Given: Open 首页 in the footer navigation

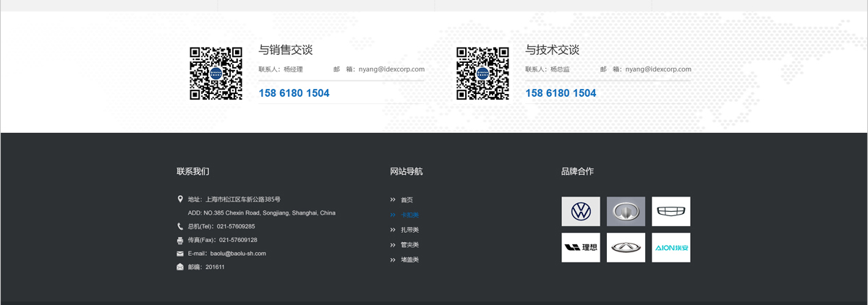Looking at the screenshot, I should click(407, 200).
